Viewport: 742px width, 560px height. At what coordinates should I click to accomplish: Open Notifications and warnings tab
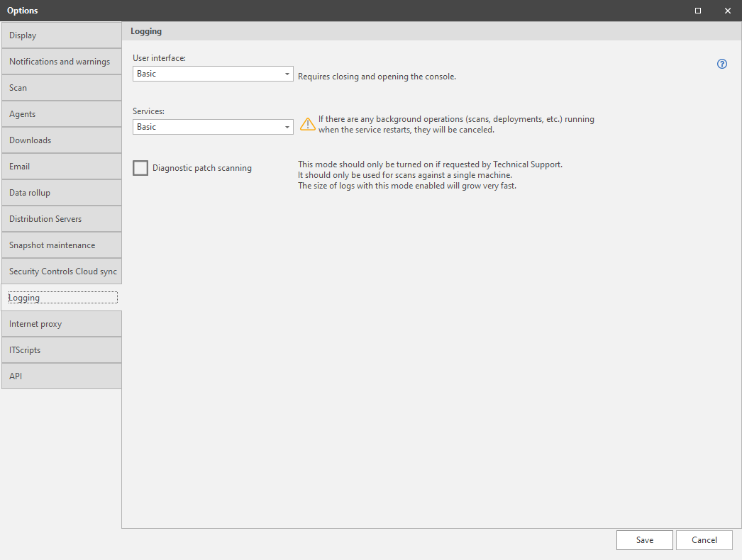(x=62, y=62)
